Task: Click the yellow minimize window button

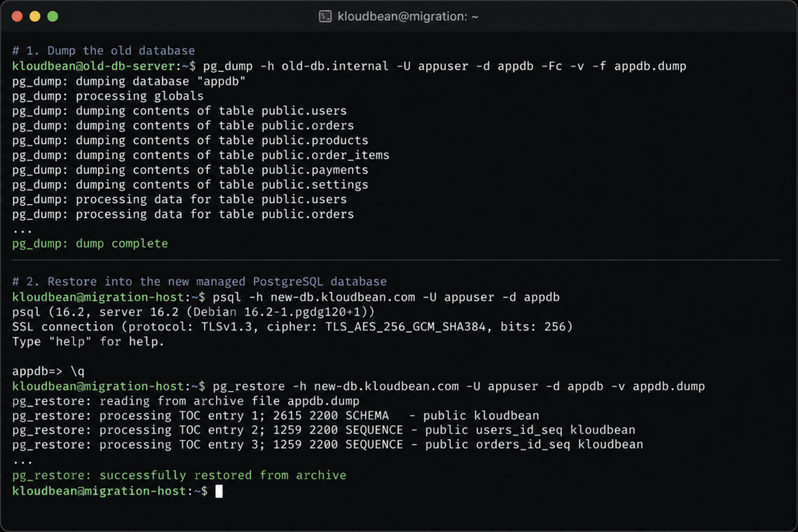Action: (35, 16)
